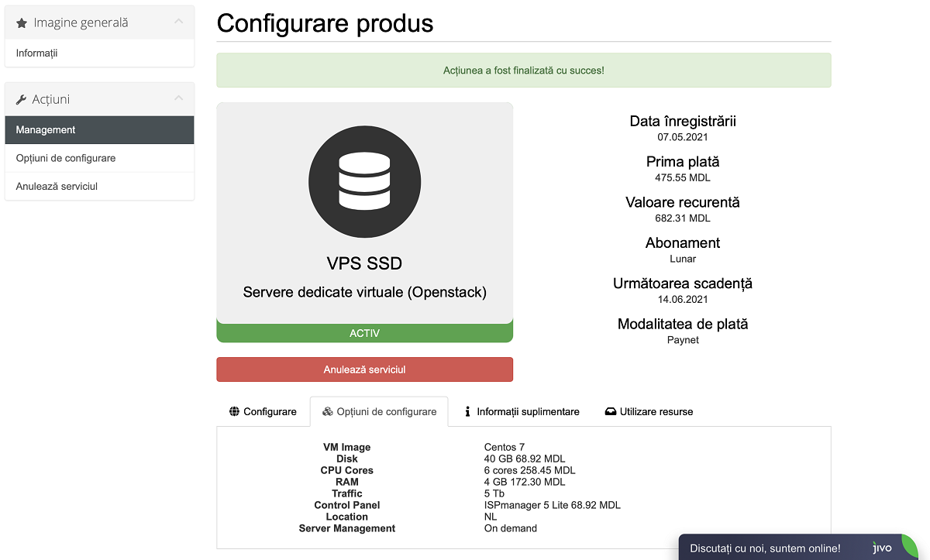Click the wrench icon beside Acțiuni
The width and height of the screenshot is (930, 560).
22,100
